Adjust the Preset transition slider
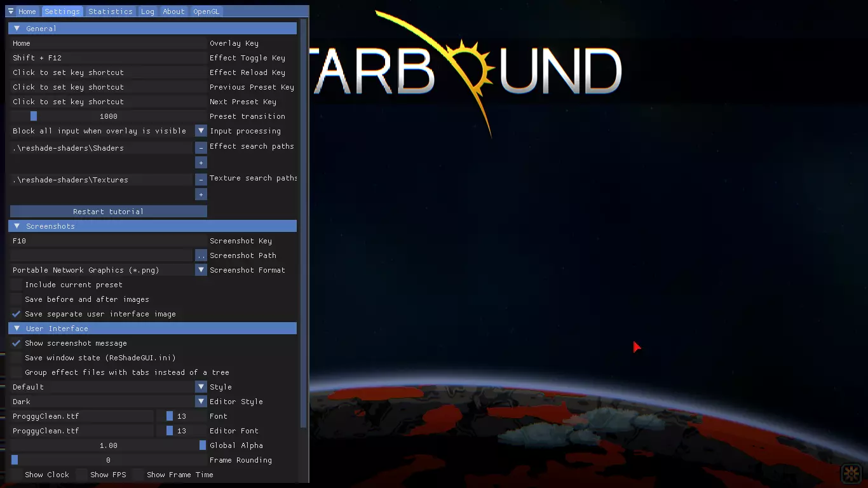This screenshot has height=488, width=868. click(x=109, y=116)
